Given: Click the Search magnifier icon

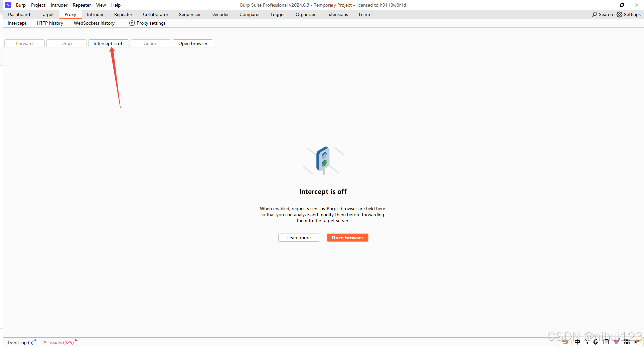Looking at the screenshot, I should (x=595, y=14).
